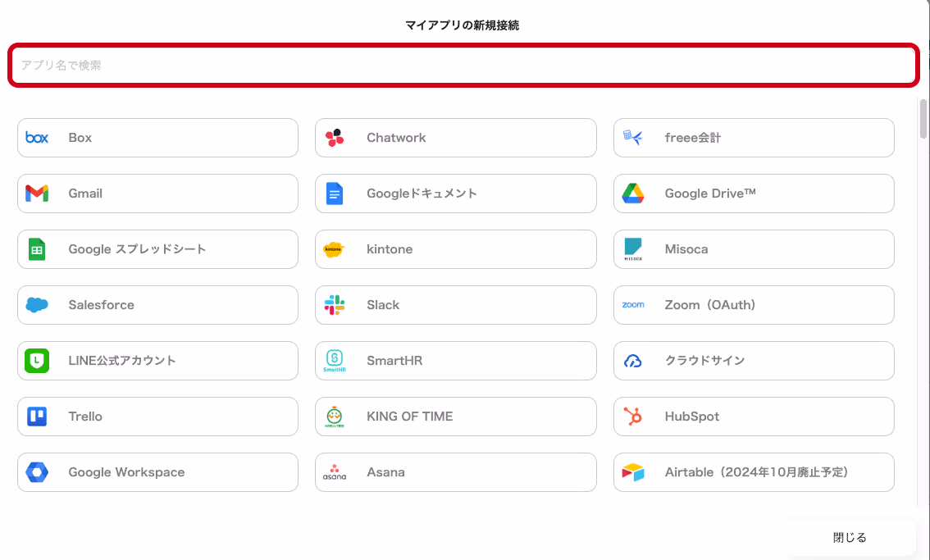Choose the SmartHR label text
The height and width of the screenshot is (560, 930).
(394, 361)
